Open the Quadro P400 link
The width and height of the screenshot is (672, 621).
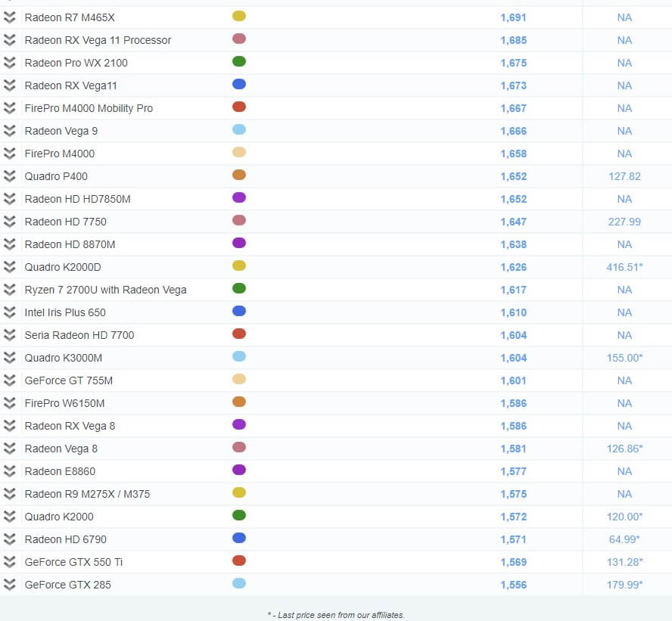[56, 176]
